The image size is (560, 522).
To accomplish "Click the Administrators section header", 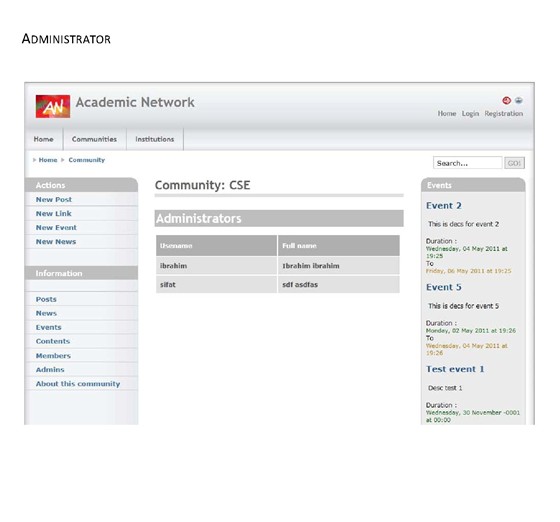I will tap(279, 218).
